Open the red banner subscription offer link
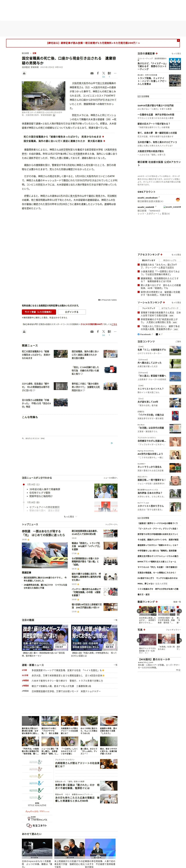This screenshot has height=868, width=186. [x=93, y=43]
